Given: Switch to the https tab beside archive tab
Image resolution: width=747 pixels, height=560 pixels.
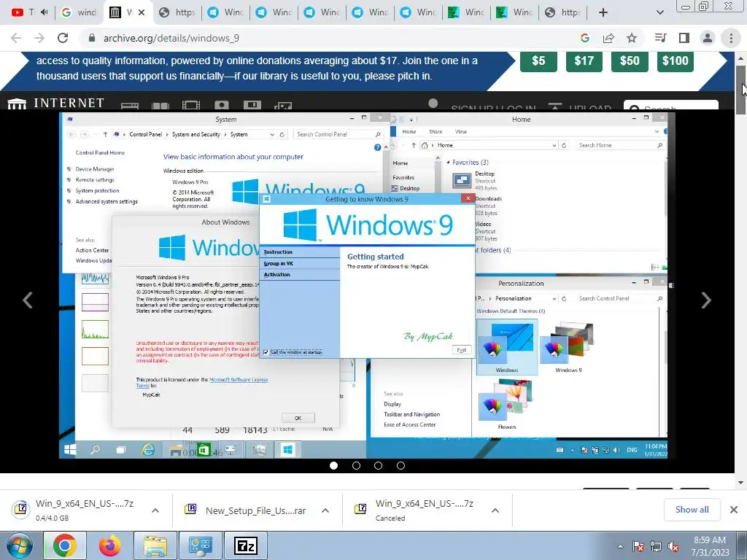Looking at the screenshot, I should pos(177,12).
